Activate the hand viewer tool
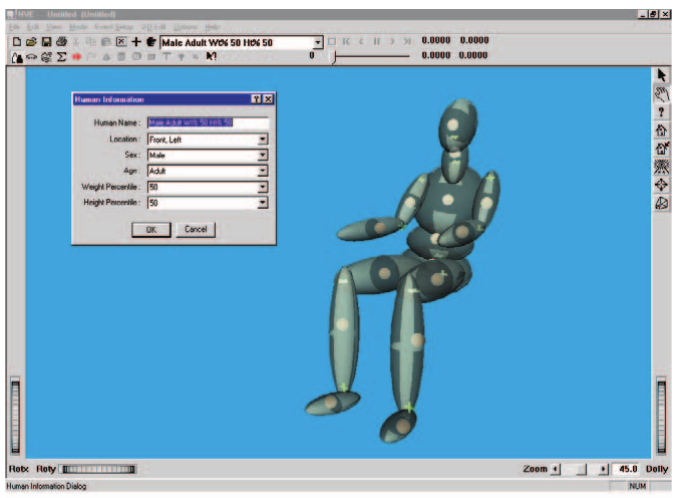The width and height of the screenshot is (675, 498). click(x=662, y=94)
